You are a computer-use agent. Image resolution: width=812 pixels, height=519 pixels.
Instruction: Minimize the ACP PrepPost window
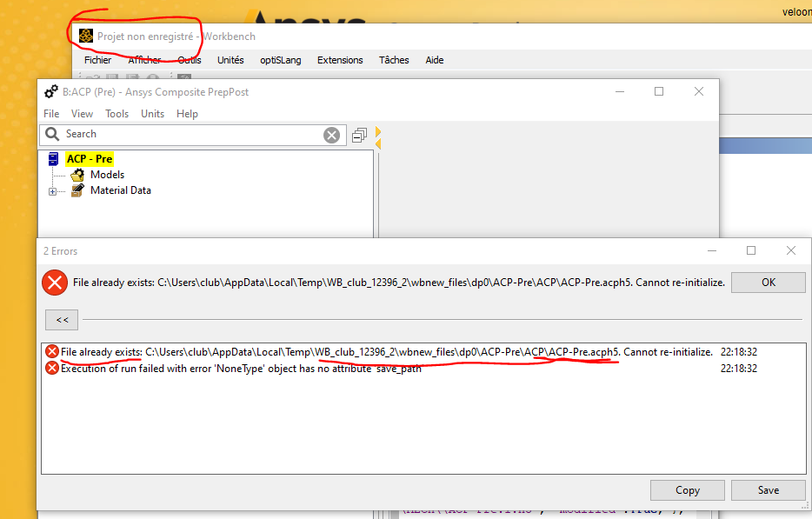click(x=620, y=91)
